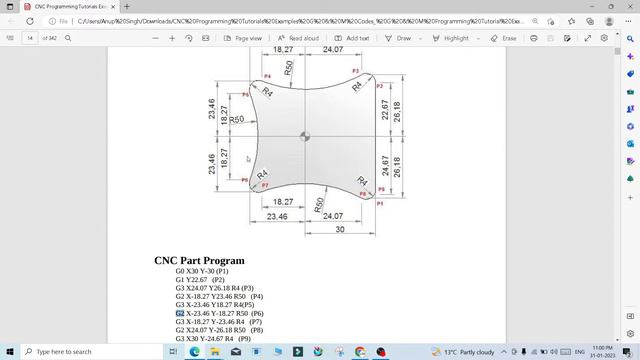Rotate the PDF page
This screenshot has width=640, height=360.
[189, 38]
